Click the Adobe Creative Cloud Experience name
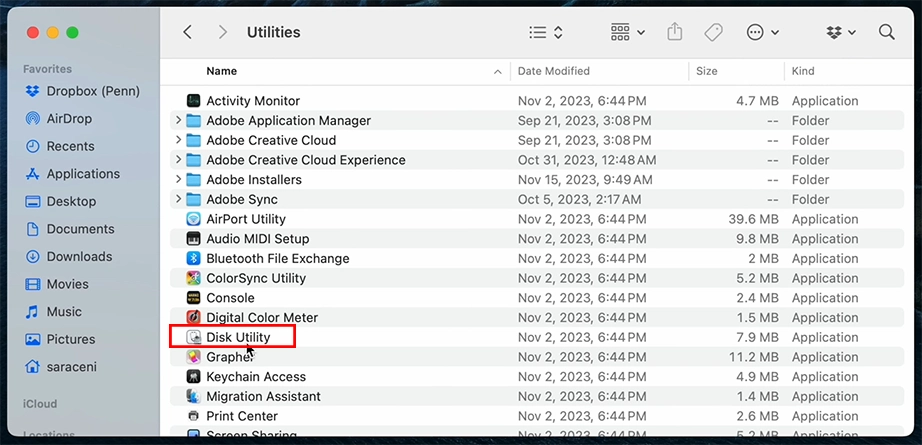922x445 pixels. tap(306, 160)
